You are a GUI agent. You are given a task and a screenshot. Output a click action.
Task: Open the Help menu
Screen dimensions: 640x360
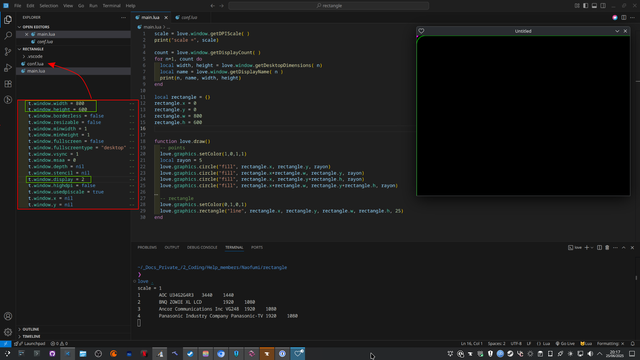click(131, 6)
